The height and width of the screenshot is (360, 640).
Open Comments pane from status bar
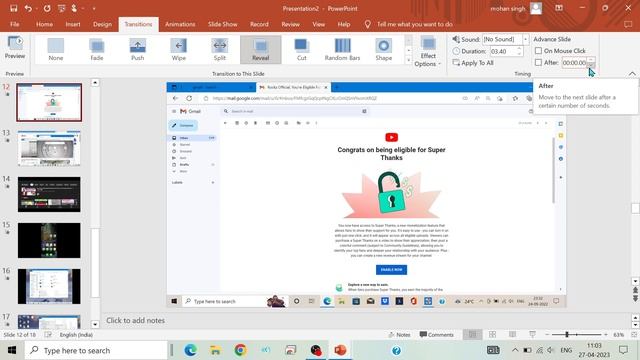coord(436,335)
